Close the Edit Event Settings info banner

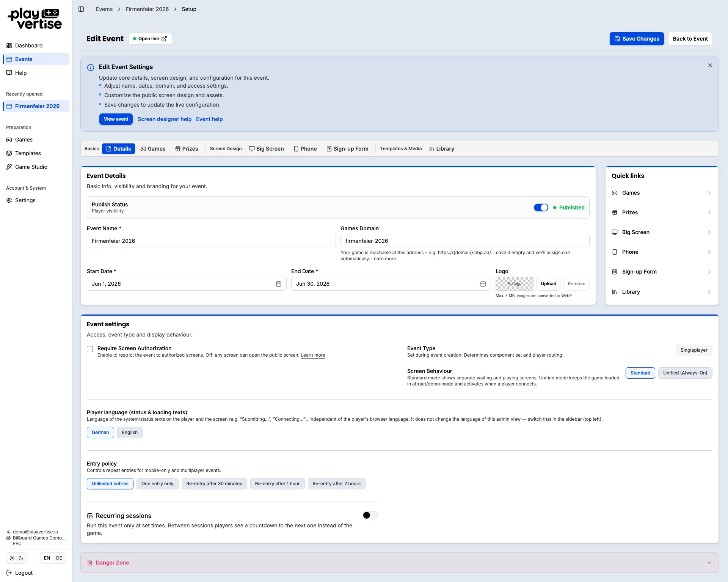tap(710, 65)
